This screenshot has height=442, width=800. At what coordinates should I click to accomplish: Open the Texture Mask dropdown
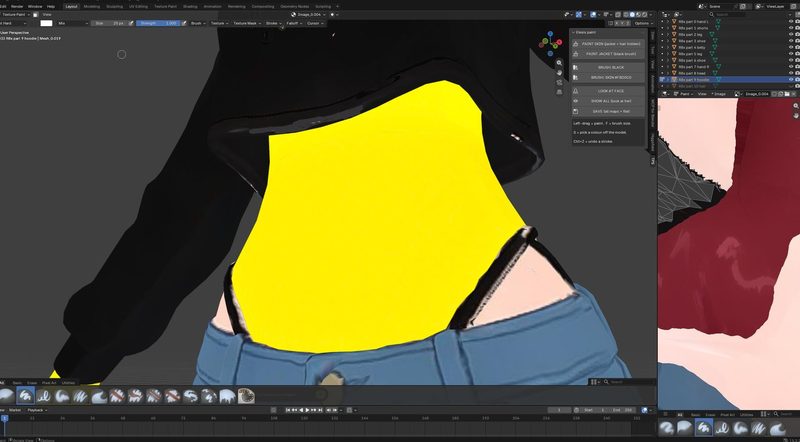click(x=246, y=23)
